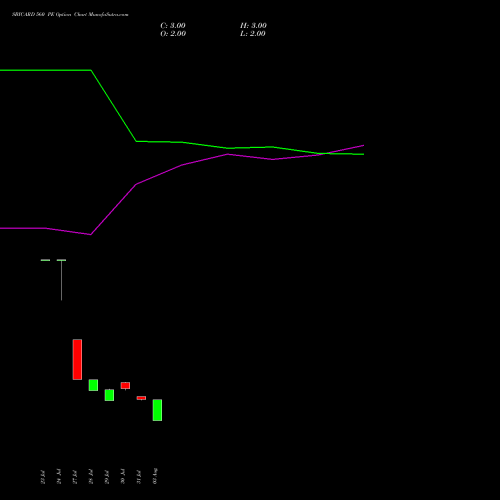
Task: Click the flat 23 Jul candle dash
Action: 45,260
